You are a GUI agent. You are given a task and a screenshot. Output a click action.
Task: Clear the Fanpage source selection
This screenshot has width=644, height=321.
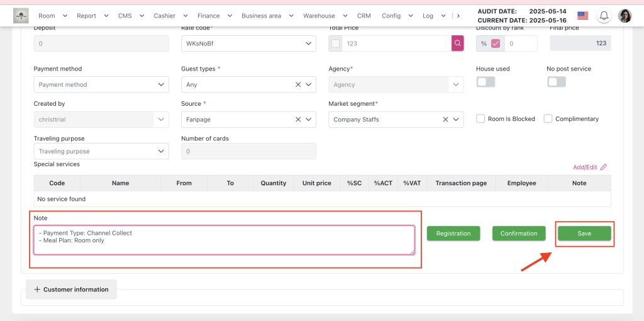click(x=298, y=120)
